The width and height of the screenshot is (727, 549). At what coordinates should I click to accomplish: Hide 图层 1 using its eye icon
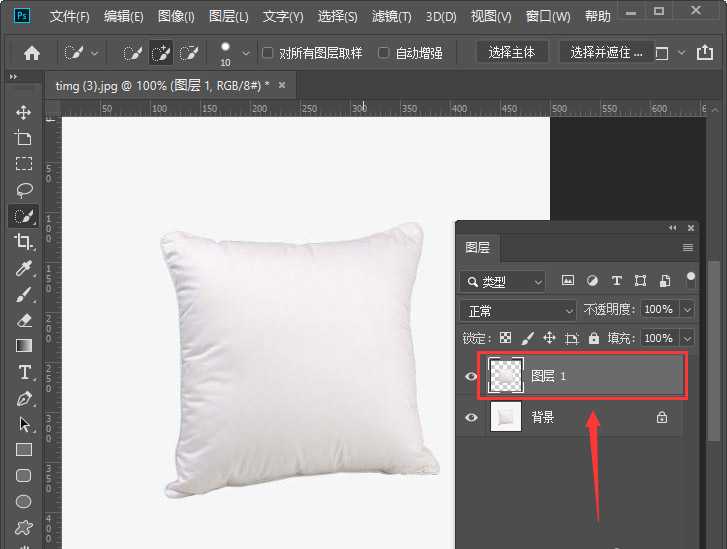(x=471, y=376)
